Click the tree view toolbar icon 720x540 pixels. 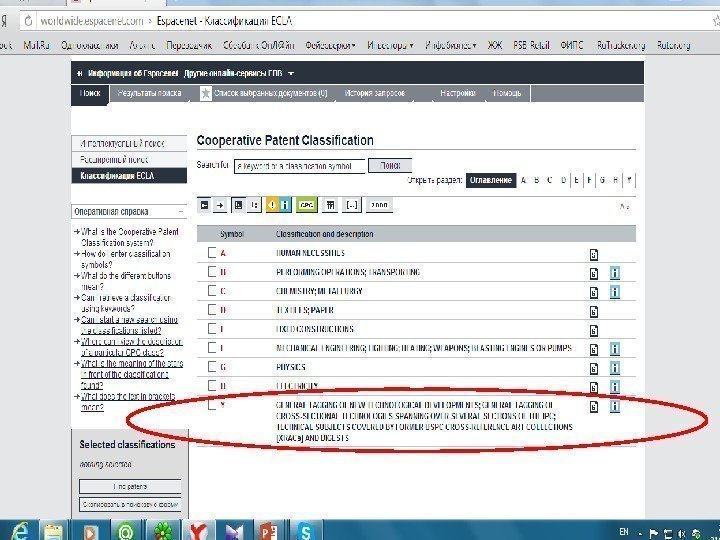(238, 205)
